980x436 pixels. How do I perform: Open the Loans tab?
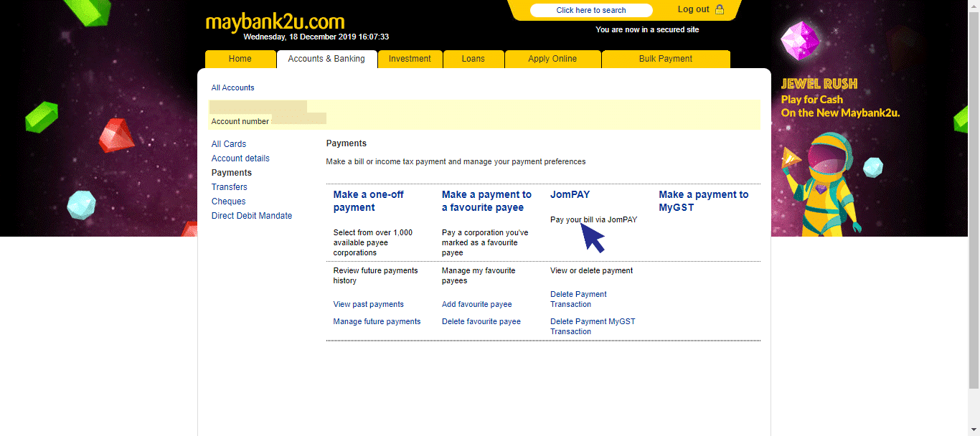[x=473, y=59]
